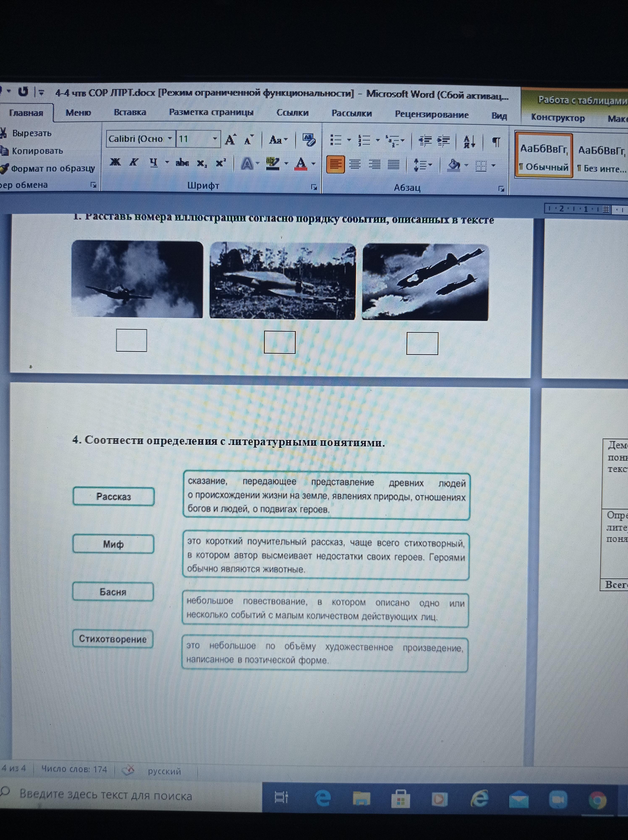Click the Копировать button
The width and height of the screenshot is (628, 840).
37,151
